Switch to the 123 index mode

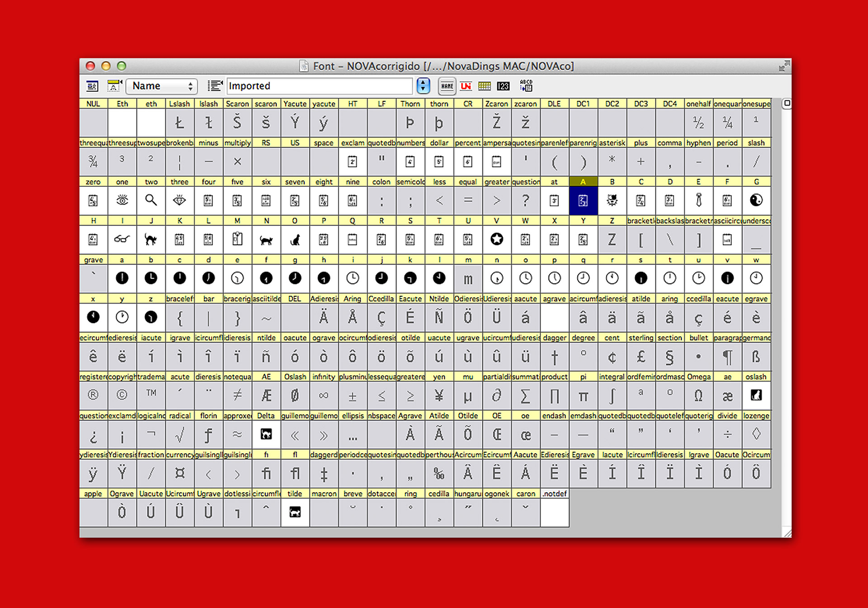pos(503,86)
